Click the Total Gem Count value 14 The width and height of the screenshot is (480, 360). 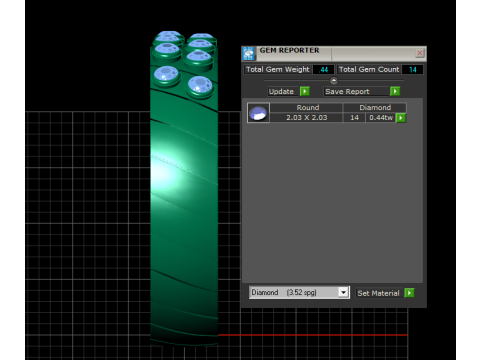(413, 70)
